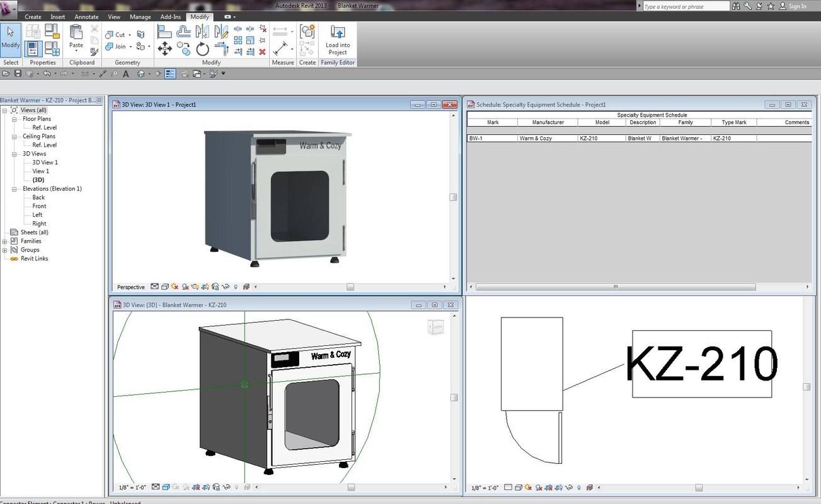Click the Paste icon in the Clipboard panel
The height and width of the screenshot is (504, 821).
pyautogui.click(x=76, y=33)
